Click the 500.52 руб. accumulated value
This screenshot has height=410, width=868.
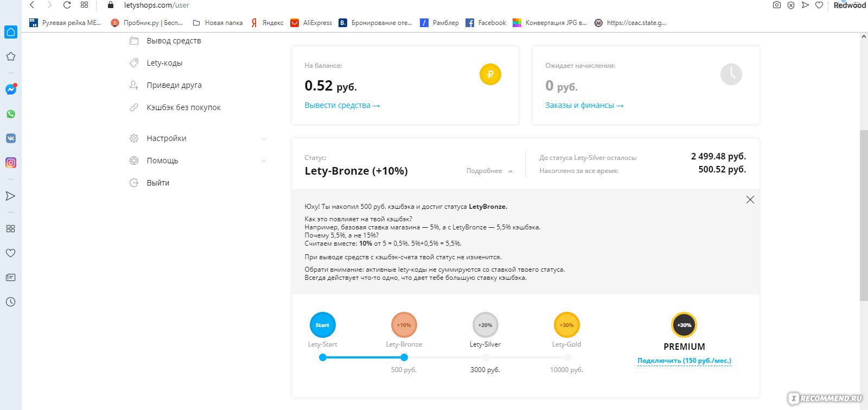coord(722,169)
